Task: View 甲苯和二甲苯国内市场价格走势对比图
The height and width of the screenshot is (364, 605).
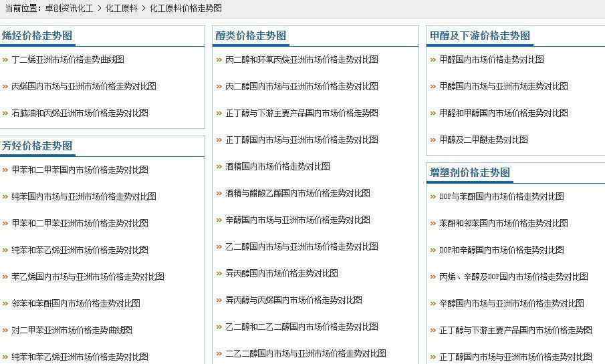Action: click(80, 170)
